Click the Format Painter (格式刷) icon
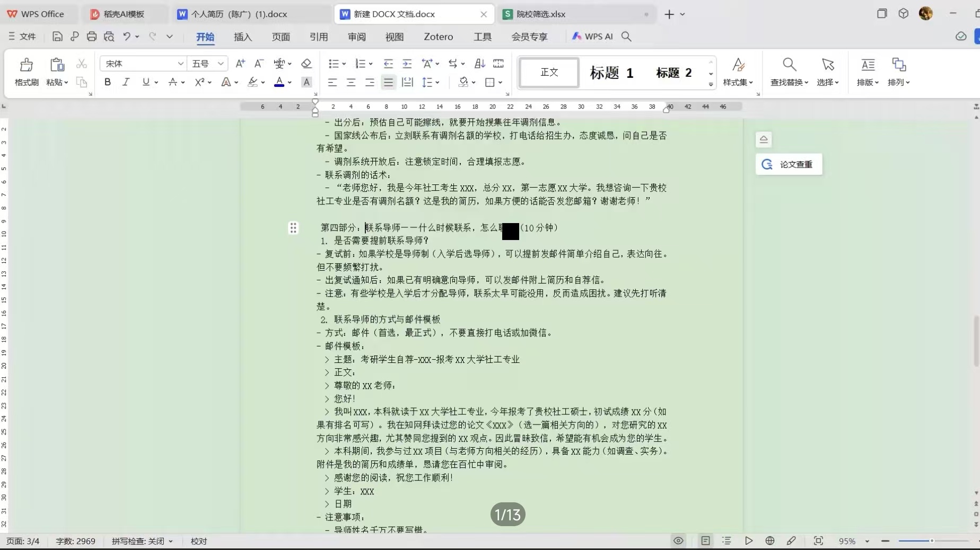980x550 pixels. click(26, 72)
